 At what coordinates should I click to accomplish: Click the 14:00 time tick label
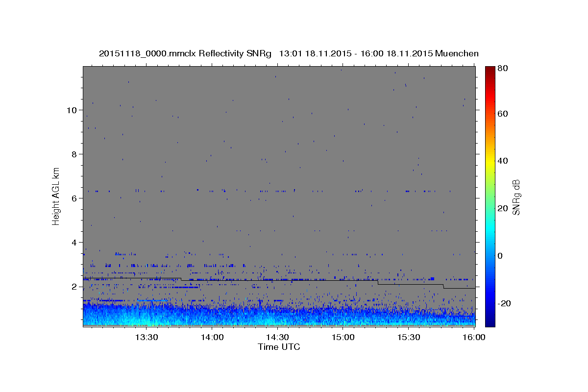coord(212,337)
